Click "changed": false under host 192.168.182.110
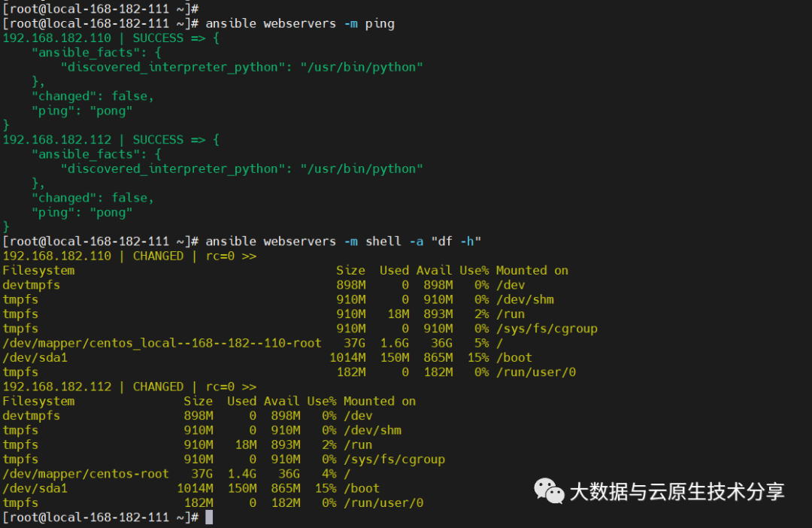Image resolution: width=812 pixels, height=528 pixels. tap(92, 96)
